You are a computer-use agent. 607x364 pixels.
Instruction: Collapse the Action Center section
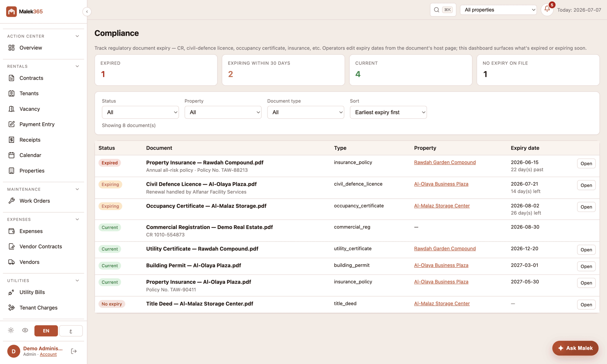click(x=77, y=36)
